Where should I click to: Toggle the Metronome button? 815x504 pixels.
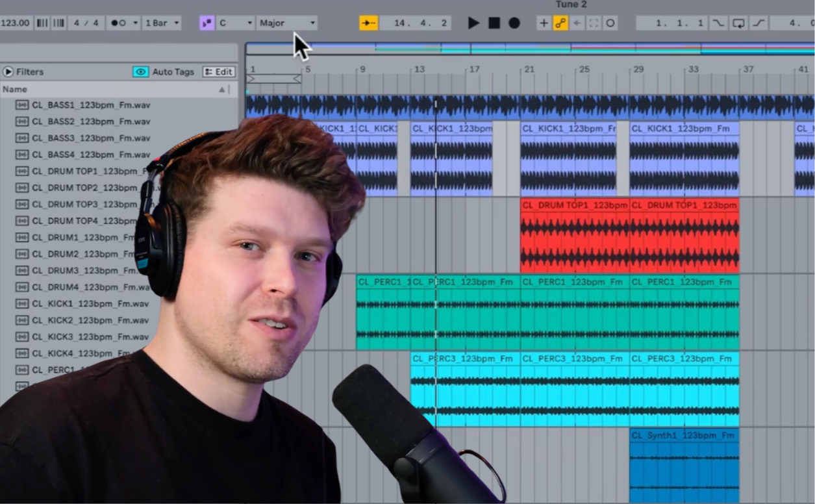coord(118,23)
